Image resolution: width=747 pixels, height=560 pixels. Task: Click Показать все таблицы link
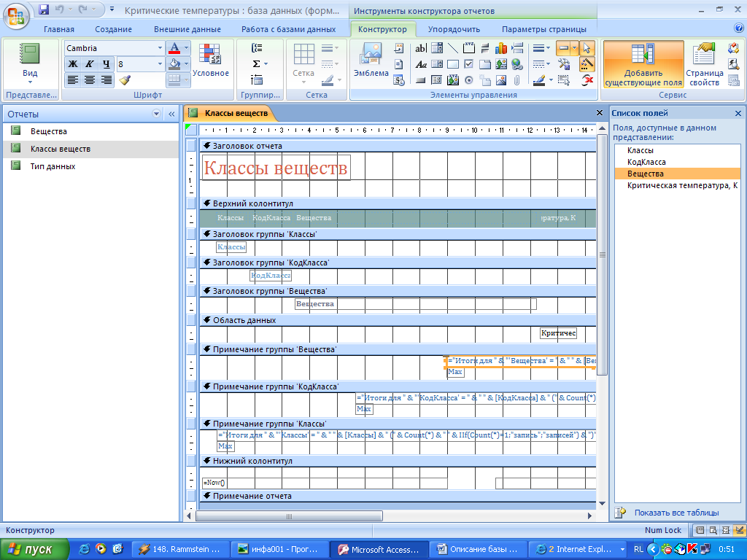[x=676, y=513]
